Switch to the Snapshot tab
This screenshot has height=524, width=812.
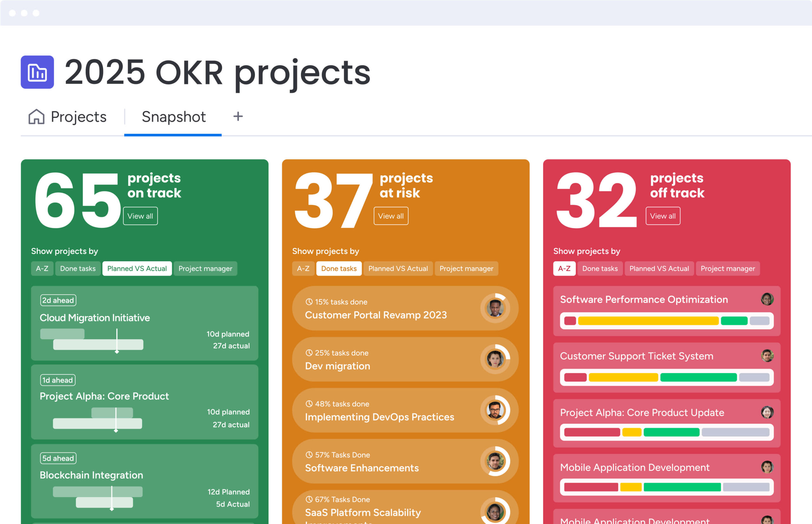point(173,117)
